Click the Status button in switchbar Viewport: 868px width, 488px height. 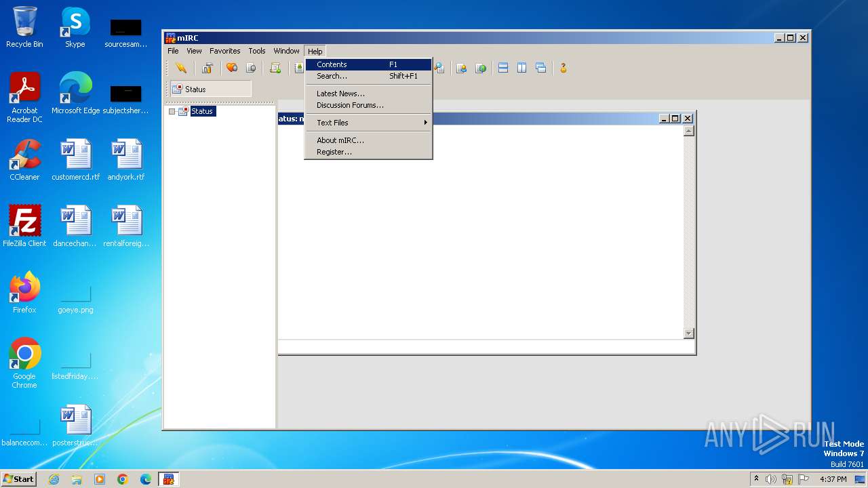pos(211,89)
